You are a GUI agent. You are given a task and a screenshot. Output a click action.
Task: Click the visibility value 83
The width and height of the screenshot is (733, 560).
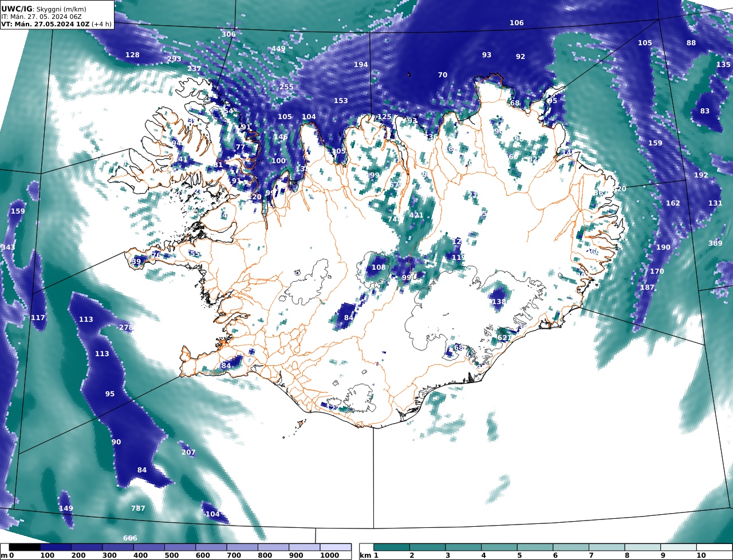tap(705, 111)
